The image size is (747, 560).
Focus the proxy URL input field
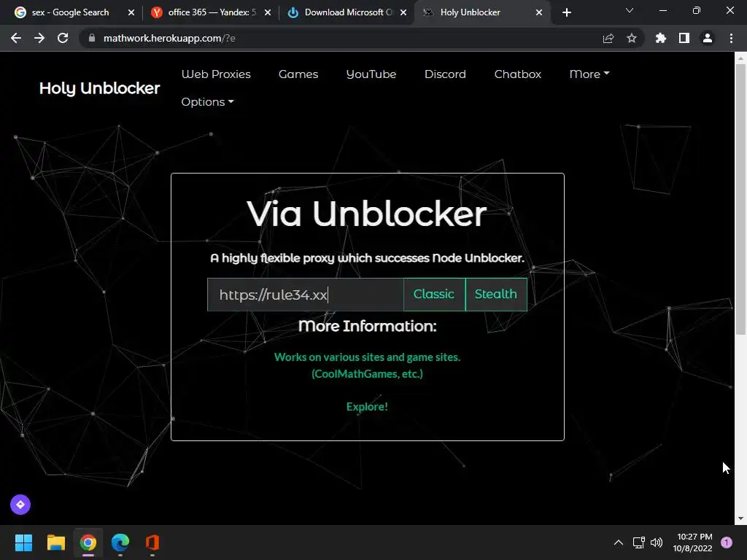[x=306, y=295]
